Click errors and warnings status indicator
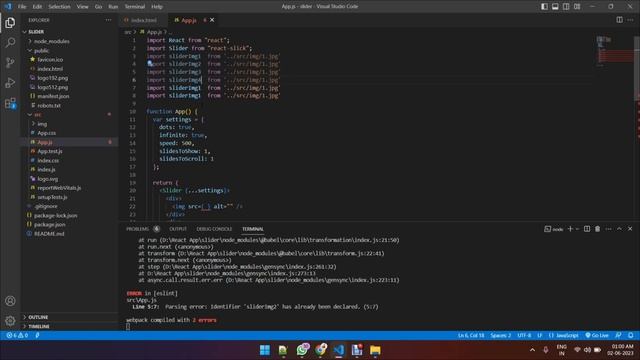This screenshot has height=360, width=640. coord(17,336)
